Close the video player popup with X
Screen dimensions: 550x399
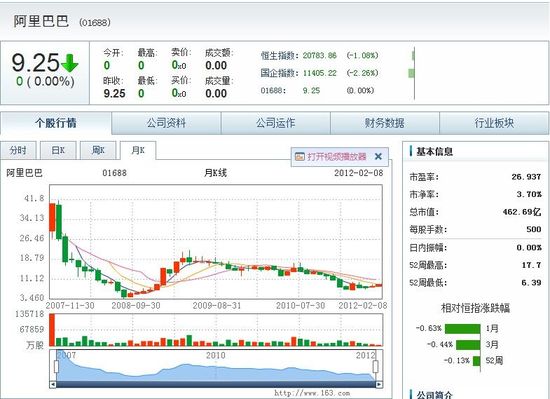coord(378,156)
